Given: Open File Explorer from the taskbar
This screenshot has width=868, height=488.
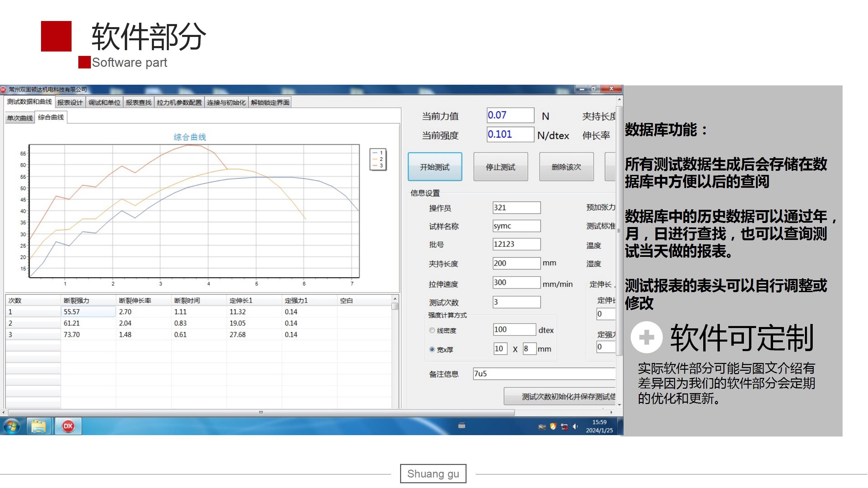Looking at the screenshot, I should pyautogui.click(x=38, y=426).
